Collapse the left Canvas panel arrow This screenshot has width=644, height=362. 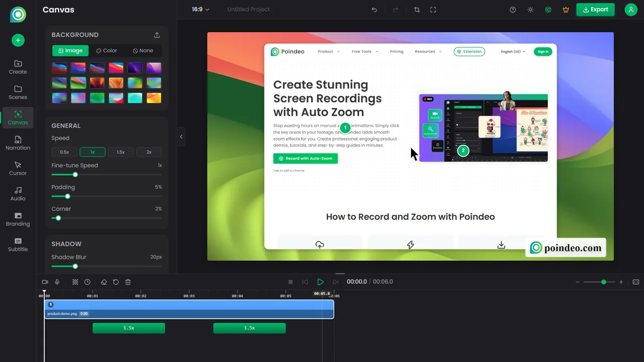(181, 137)
